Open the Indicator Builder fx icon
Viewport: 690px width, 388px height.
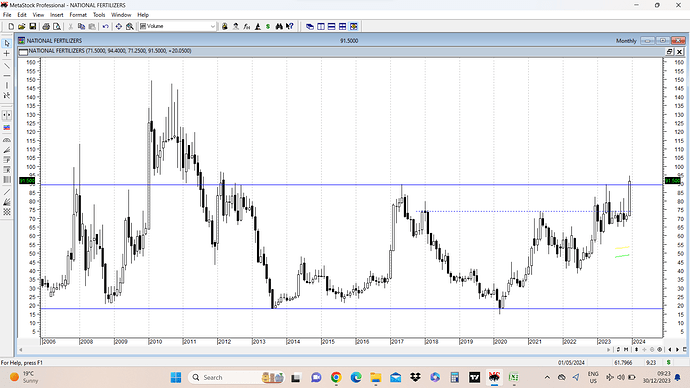247,26
